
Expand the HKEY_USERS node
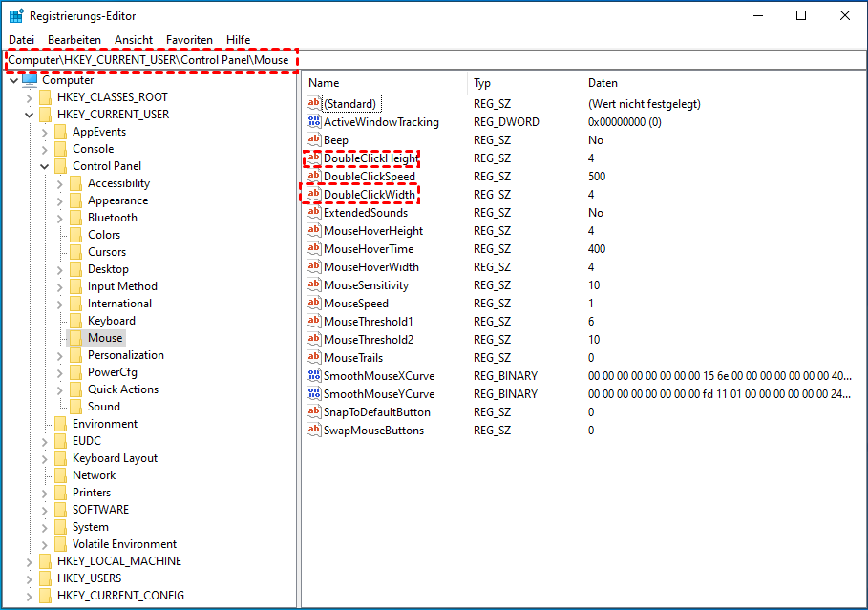pos(30,579)
